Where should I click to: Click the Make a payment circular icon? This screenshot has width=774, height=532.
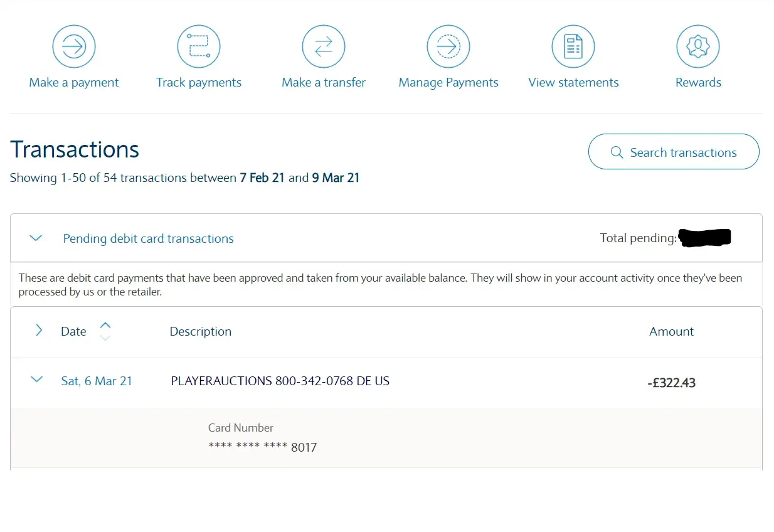(x=73, y=46)
